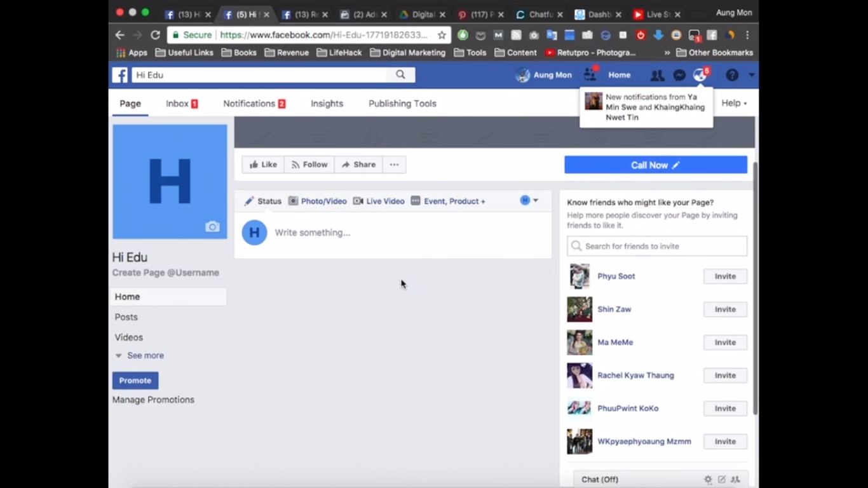This screenshot has height=488, width=868.
Task: Select Photo/Video post option
Action: click(317, 201)
